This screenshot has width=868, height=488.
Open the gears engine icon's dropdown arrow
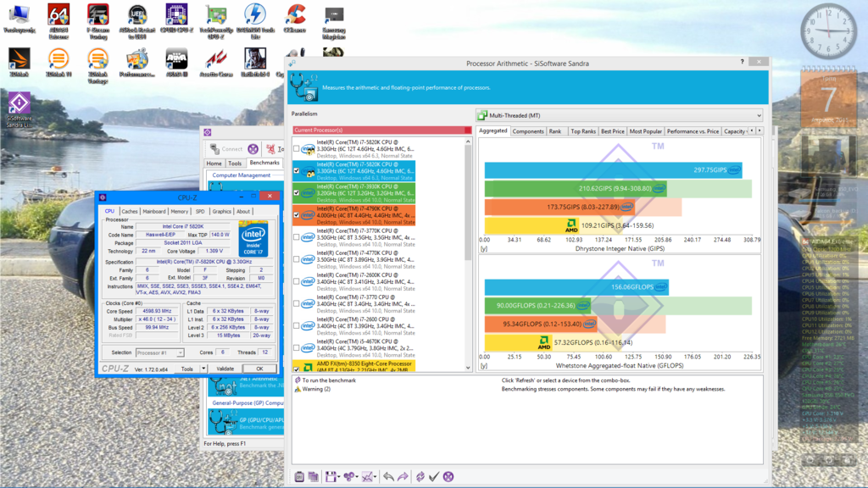pyautogui.click(x=357, y=477)
